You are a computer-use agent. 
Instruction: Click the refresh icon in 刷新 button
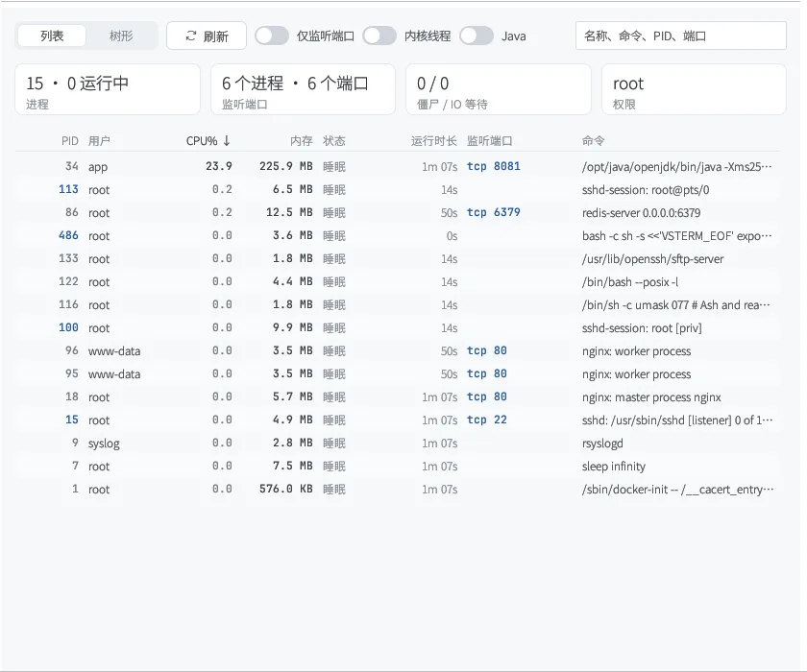(x=191, y=36)
